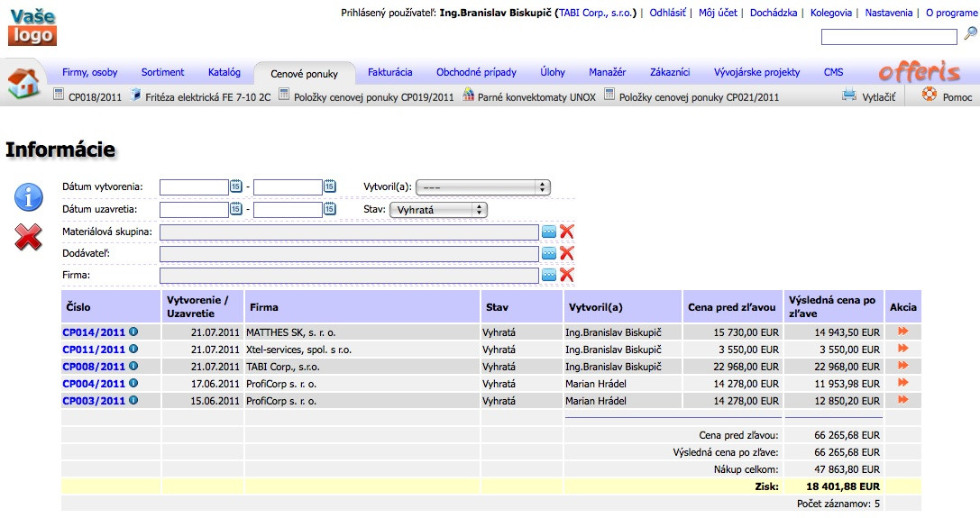The image size is (980, 518).
Task: Switch to Katalóg tab
Action: 224,72
